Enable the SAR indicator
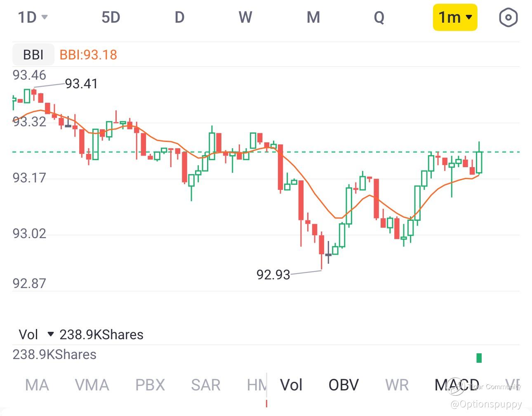Screen dimensions: 532x416 (206, 385)
